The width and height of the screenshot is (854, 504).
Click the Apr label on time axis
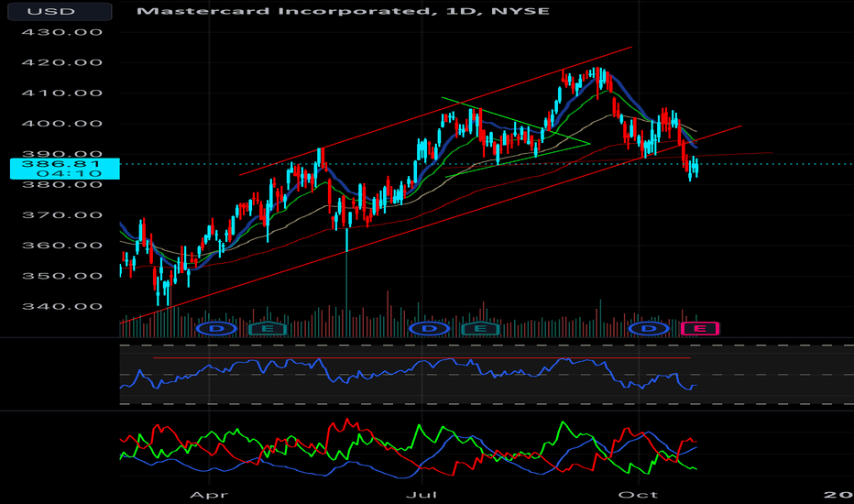click(209, 495)
